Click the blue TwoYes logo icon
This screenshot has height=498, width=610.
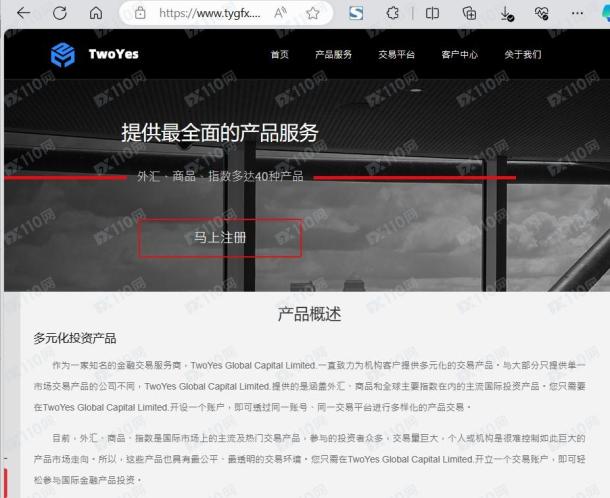pos(63,55)
